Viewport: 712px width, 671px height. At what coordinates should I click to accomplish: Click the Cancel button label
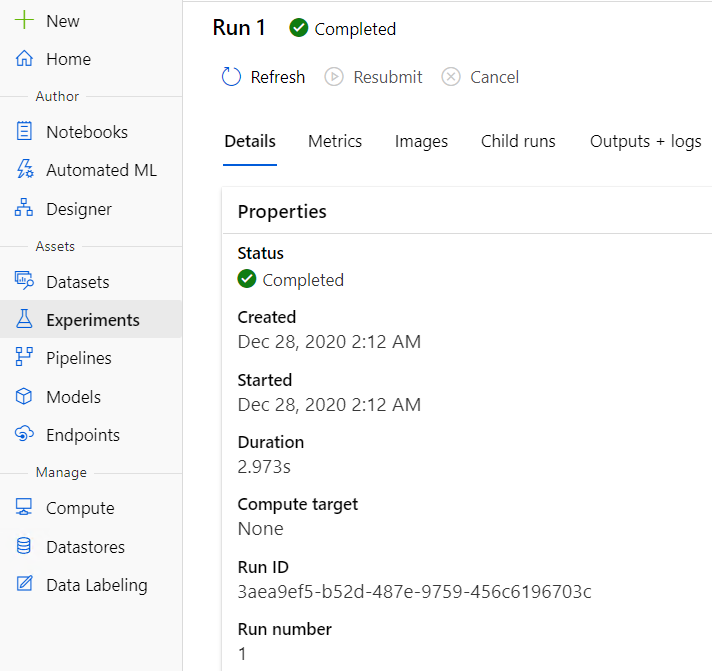pos(494,77)
